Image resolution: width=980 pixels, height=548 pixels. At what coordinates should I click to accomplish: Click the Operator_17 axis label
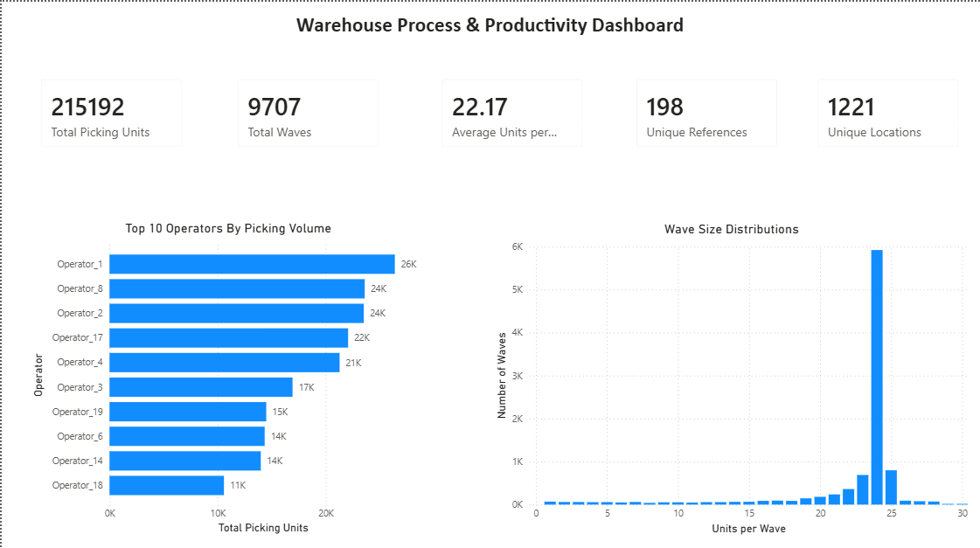click(x=77, y=337)
